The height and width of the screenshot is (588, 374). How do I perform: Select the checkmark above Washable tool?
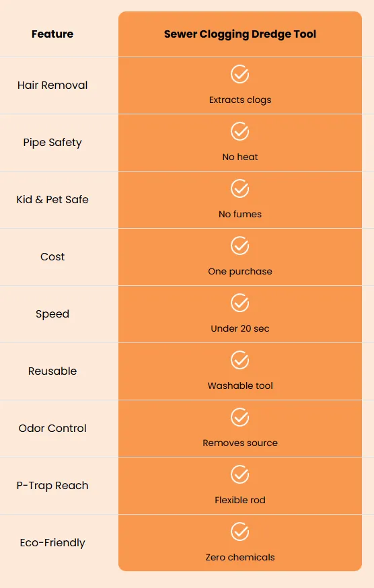point(239,360)
